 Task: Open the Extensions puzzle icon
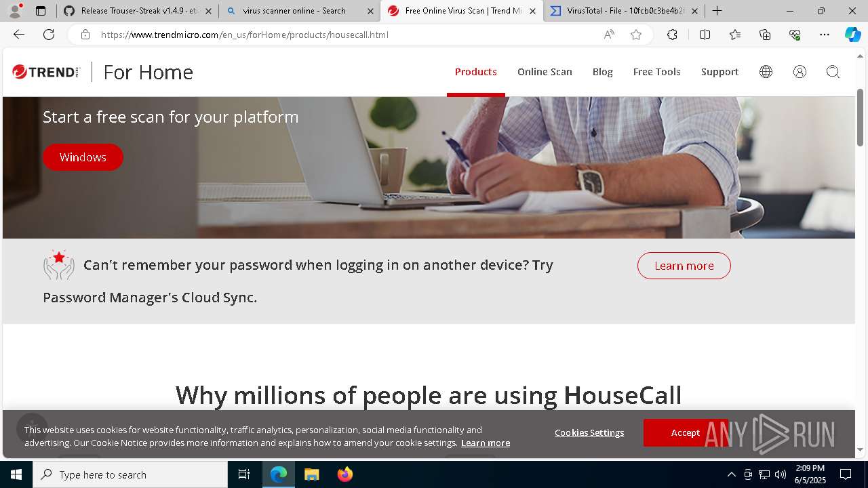click(672, 35)
